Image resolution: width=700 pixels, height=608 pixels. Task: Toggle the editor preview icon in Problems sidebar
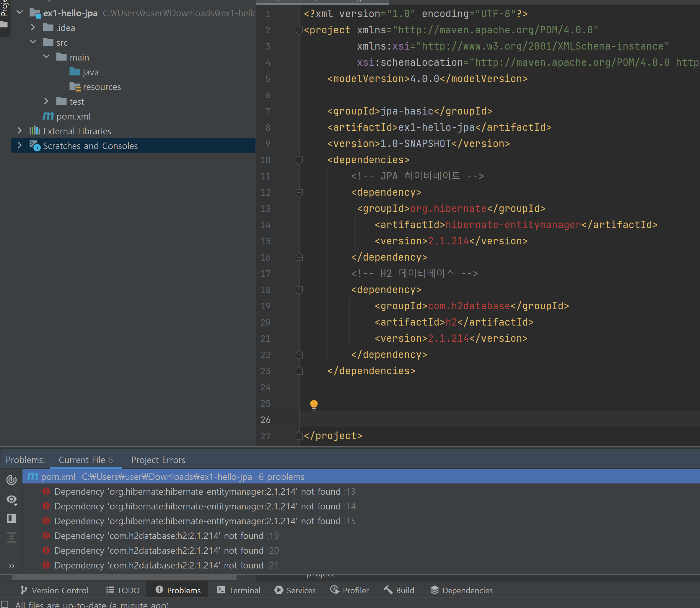(x=12, y=518)
